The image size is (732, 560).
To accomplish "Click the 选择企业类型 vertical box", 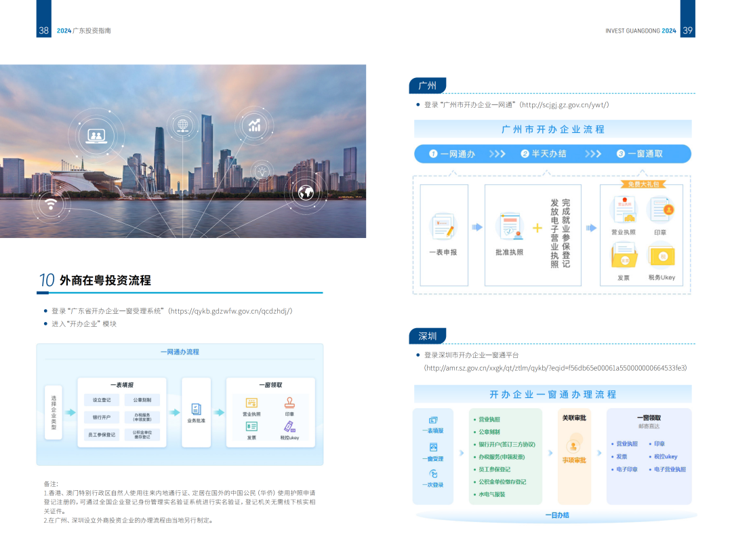I will tap(54, 412).
